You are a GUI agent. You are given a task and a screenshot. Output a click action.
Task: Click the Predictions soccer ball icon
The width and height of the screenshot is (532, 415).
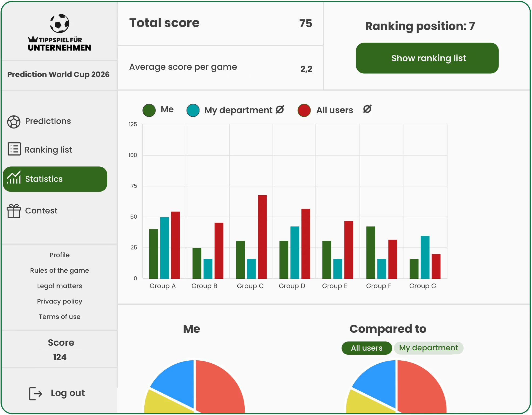pyautogui.click(x=14, y=122)
